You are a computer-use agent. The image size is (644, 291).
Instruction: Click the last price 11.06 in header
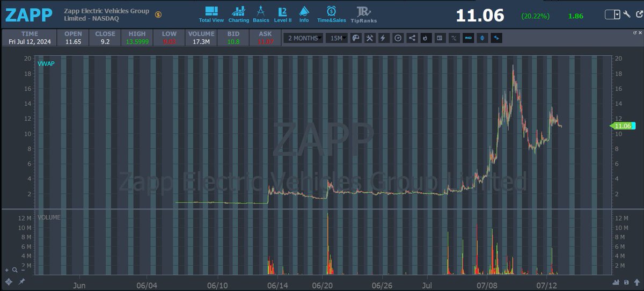click(x=480, y=15)
